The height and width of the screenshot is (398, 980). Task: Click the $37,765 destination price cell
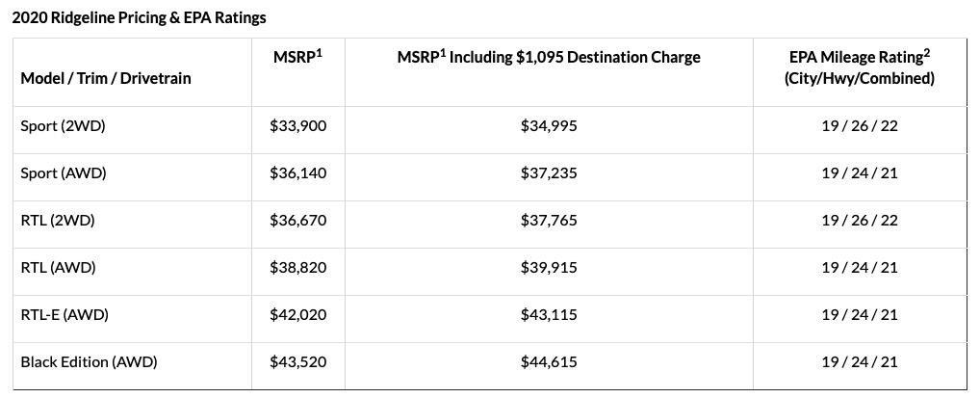[549, 220]
